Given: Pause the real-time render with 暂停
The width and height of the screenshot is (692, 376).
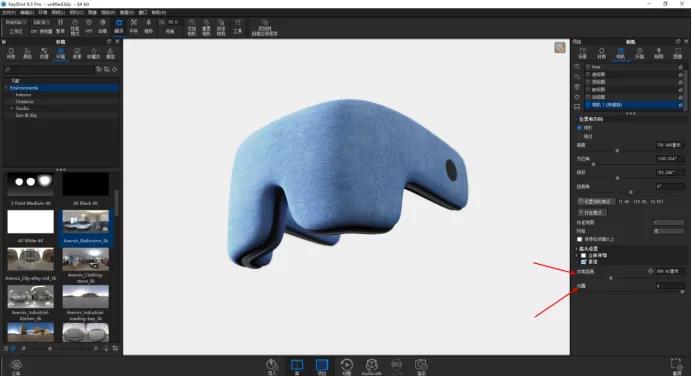Looking at the screenshot, I should (60, 26).
